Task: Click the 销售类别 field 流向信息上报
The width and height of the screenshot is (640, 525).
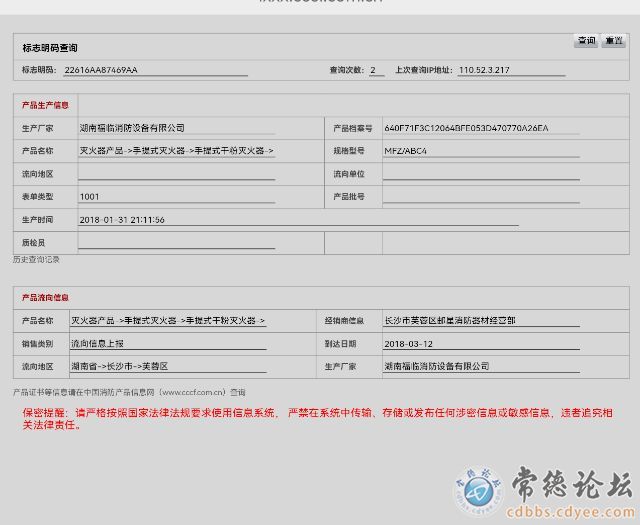Action: click(x=168, y=344)
